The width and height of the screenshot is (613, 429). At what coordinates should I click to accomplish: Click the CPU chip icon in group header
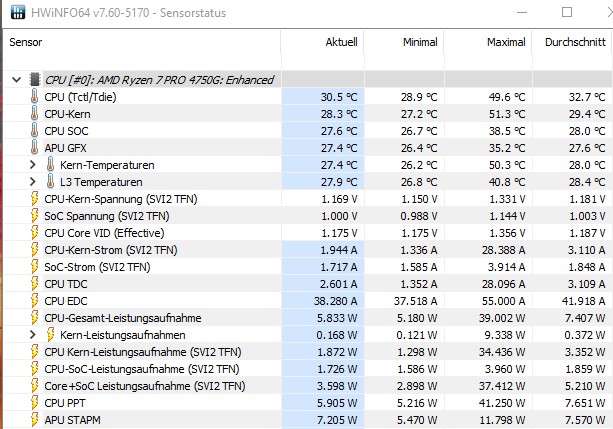(35, 79)
